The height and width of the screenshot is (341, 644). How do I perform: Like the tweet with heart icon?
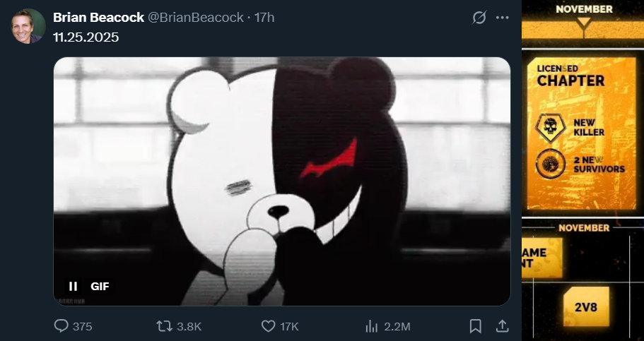(x=268, y=326)
